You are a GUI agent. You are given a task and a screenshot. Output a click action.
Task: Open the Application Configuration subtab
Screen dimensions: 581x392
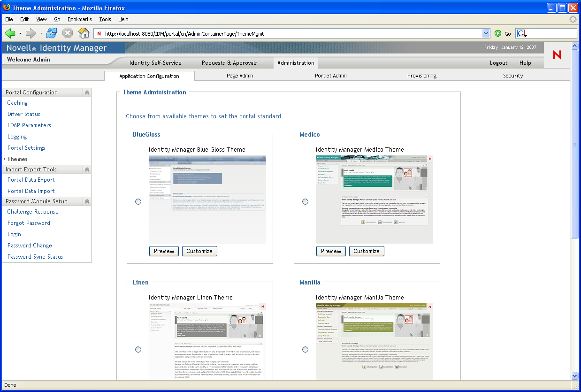(149, 76)
